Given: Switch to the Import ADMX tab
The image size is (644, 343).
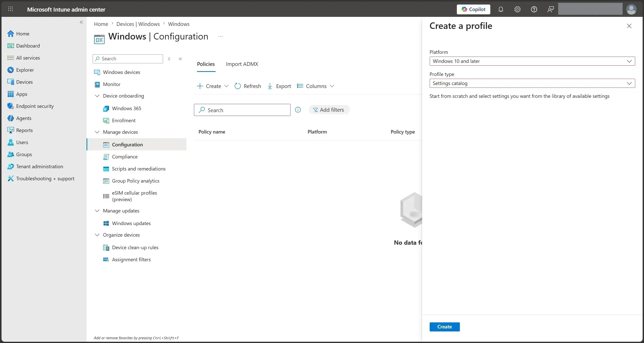Looking at the screenshot, I should (242, 64).
